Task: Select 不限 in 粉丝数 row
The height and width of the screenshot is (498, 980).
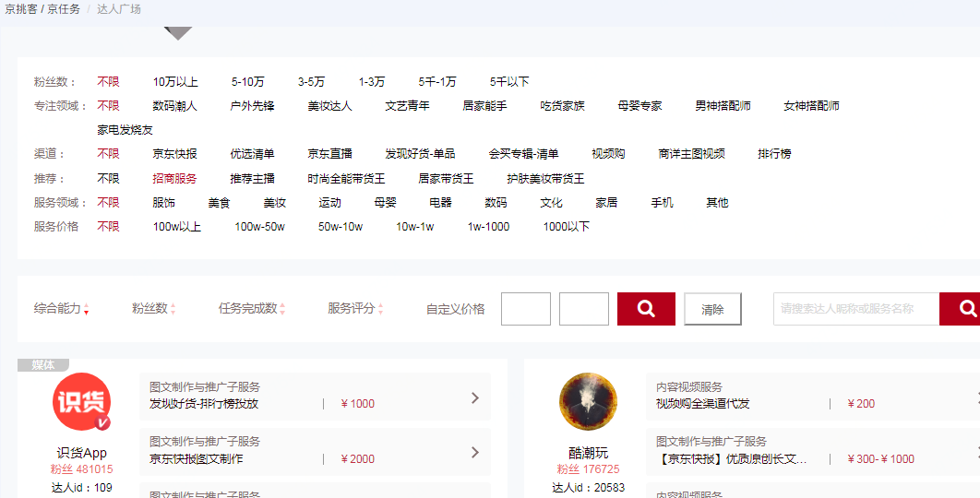Action: click(108, 82)
